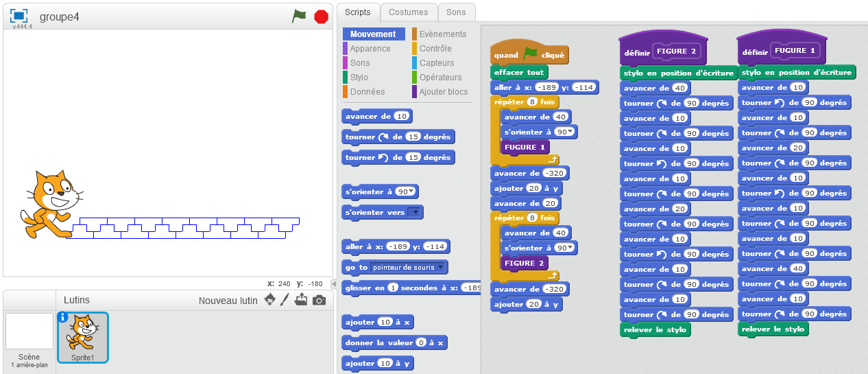Open the direction dropdown in the palette's s'orienter à block
Viewport: 868px width, 374px height.
(x=411, y=191)
